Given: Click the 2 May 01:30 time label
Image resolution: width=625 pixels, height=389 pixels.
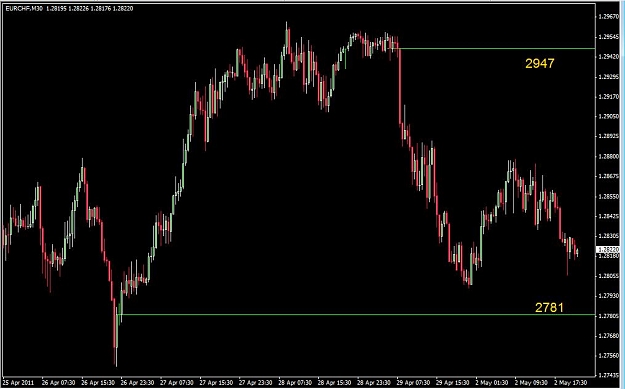Looking at the screenshot, I should [x=491, y=383].
